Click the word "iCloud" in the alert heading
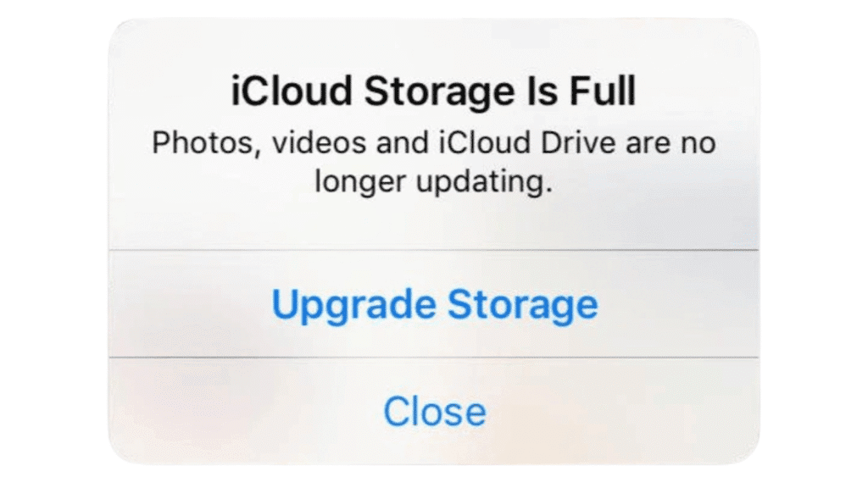868x488 pixels. coord(292,91)
